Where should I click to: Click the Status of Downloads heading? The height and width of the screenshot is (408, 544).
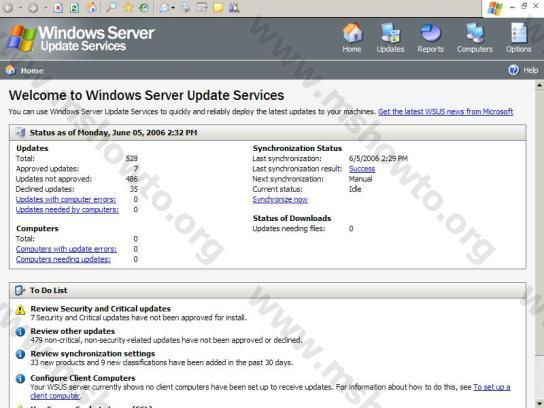[x=292, y=218]
